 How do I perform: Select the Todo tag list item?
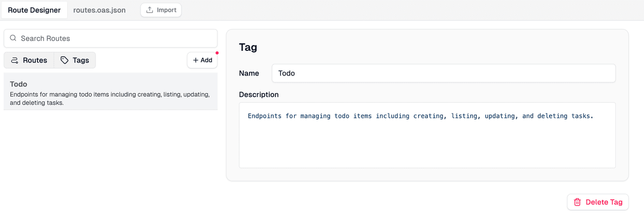[x=111, y=92]
